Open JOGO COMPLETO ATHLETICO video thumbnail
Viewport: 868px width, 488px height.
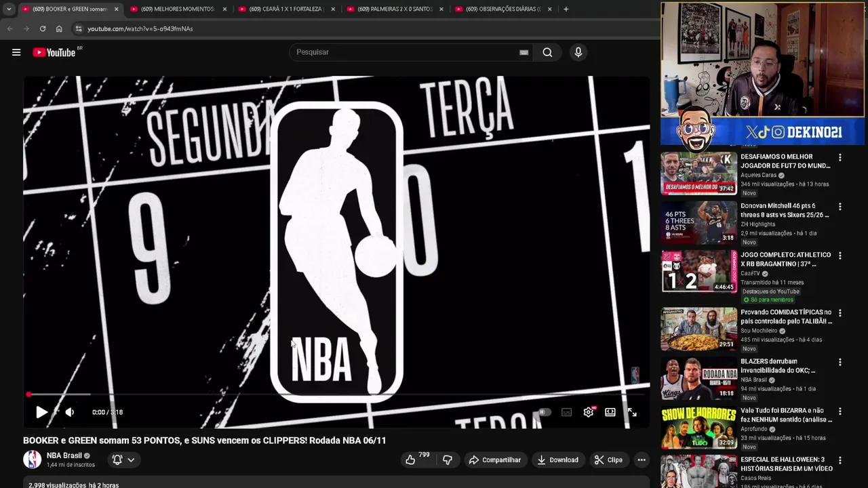tap(699, 271)
